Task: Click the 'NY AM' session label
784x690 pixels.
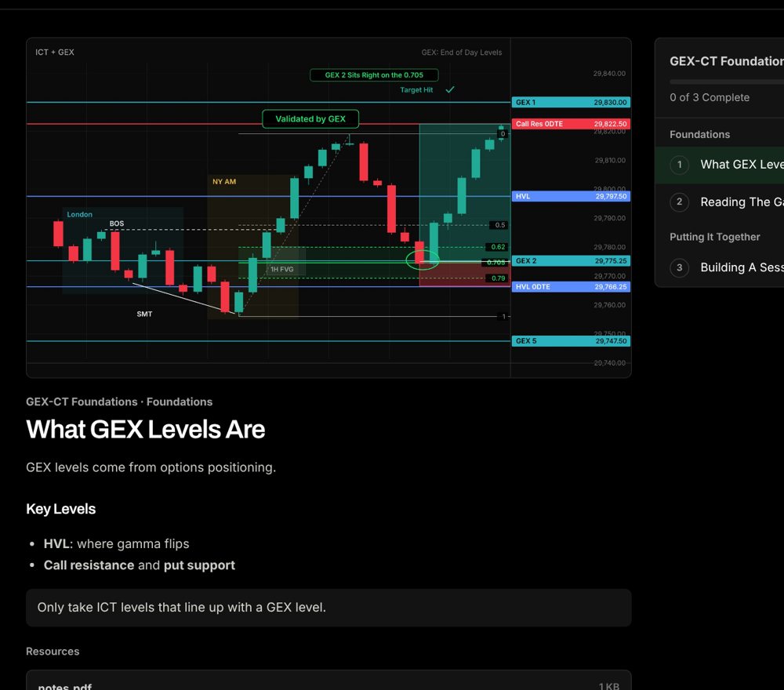Action: coord(224,181)
